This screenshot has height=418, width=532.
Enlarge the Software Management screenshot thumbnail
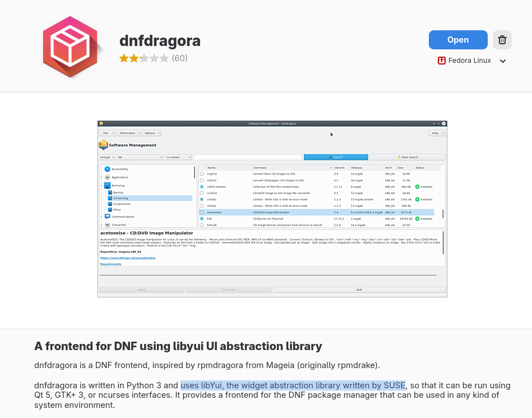[272, 209]
